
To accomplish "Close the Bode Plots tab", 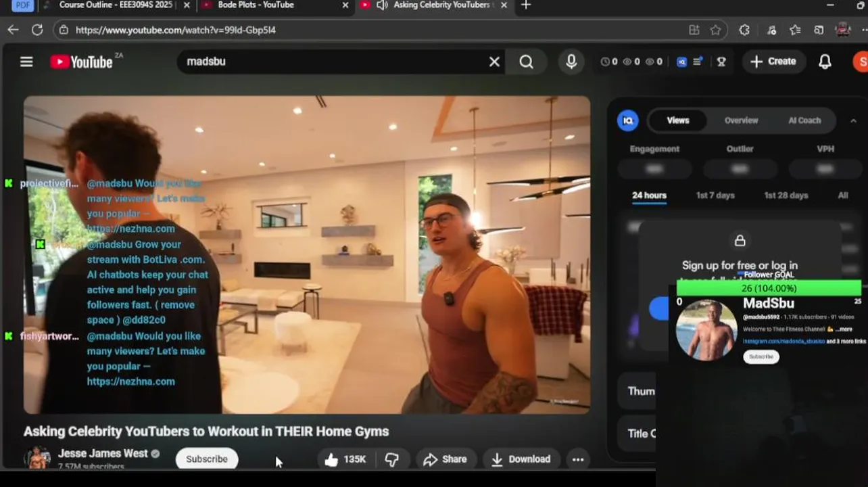I will coord(345,5).
